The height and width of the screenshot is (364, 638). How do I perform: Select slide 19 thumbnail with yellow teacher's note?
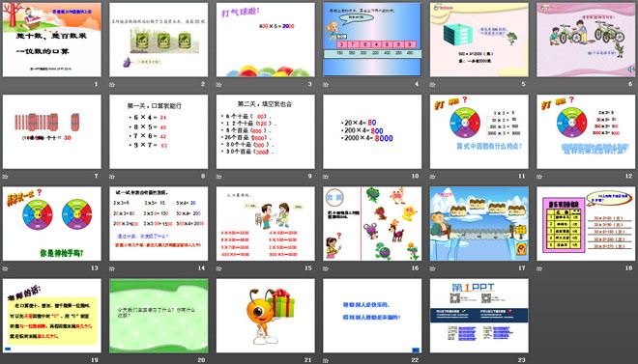click(51, 316)
